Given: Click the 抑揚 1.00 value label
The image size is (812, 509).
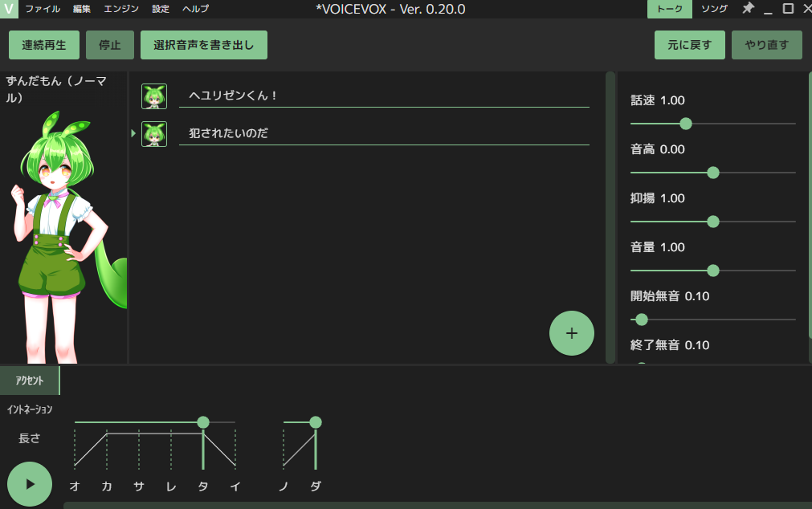Looking at the screenshot, I should click(658, 198).
